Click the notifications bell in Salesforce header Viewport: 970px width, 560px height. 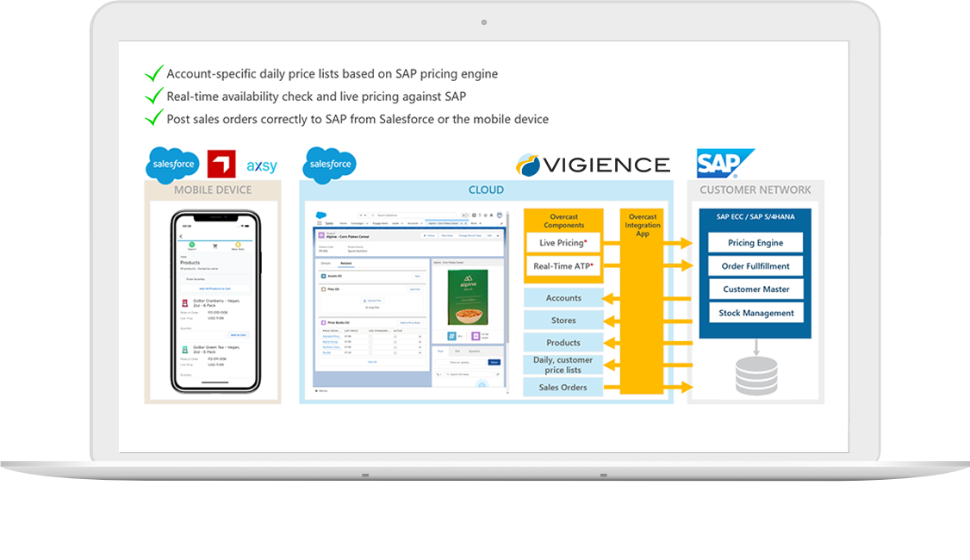pos(491,215)
